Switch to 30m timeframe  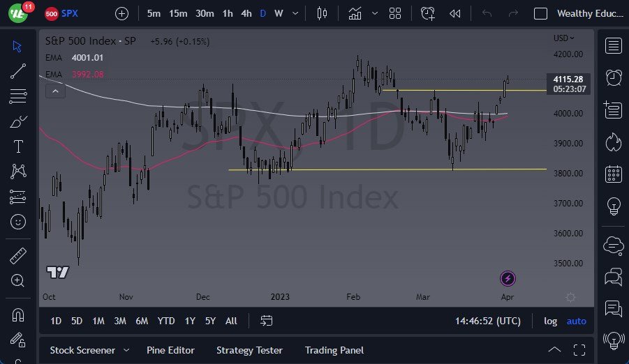[205, 14]
